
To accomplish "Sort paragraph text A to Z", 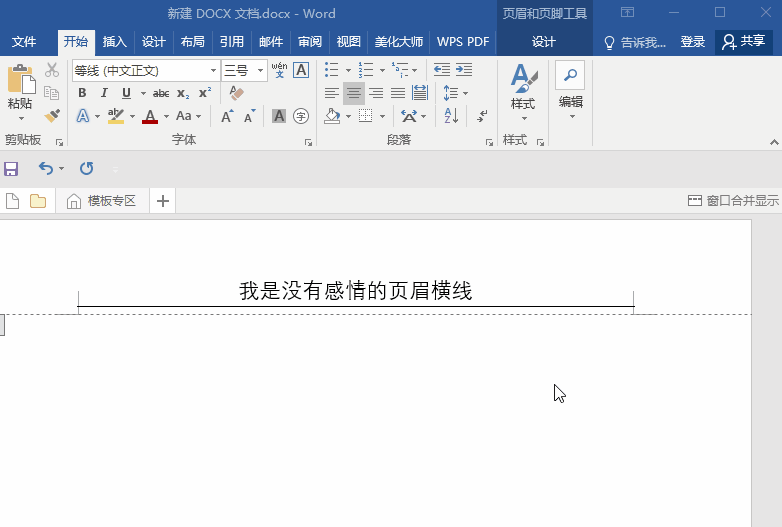I will pos(451,116).
